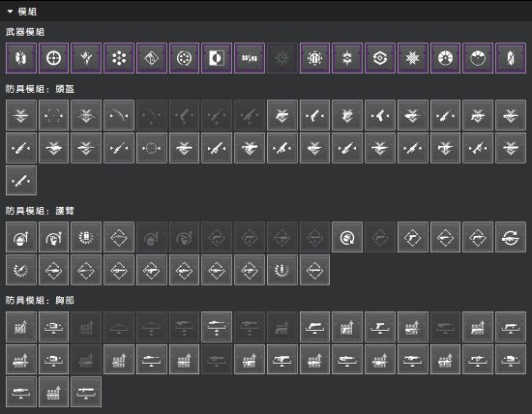Select the head with circular arrow arms mod
Screen dimensions: 532x414
347,237
